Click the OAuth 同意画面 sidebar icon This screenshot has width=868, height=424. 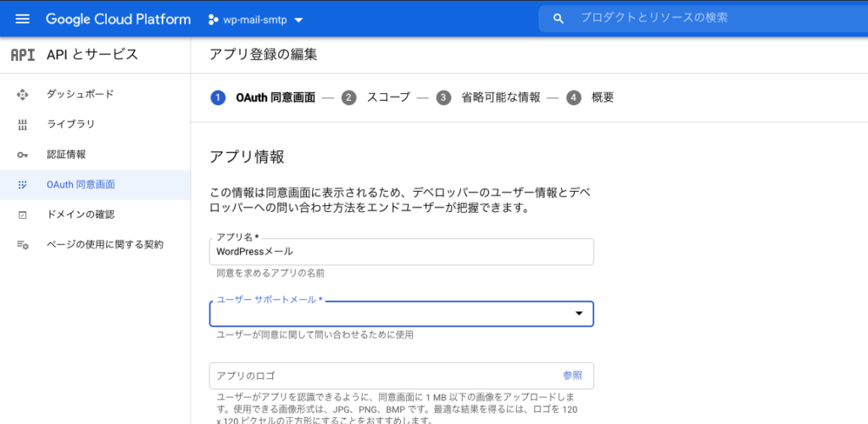coord(23,185)
